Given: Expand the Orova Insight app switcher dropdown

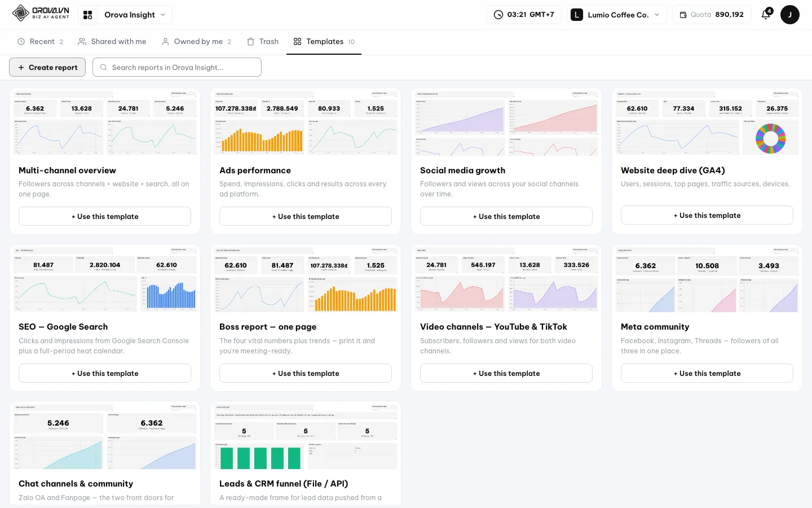Looking at the screenshot, I should coord(135,15).
